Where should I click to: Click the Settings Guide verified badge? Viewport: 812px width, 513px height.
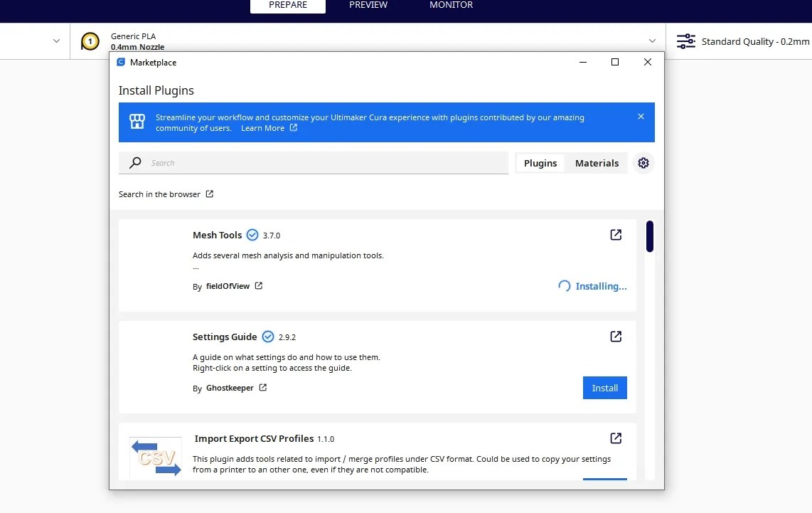(268, 337)
